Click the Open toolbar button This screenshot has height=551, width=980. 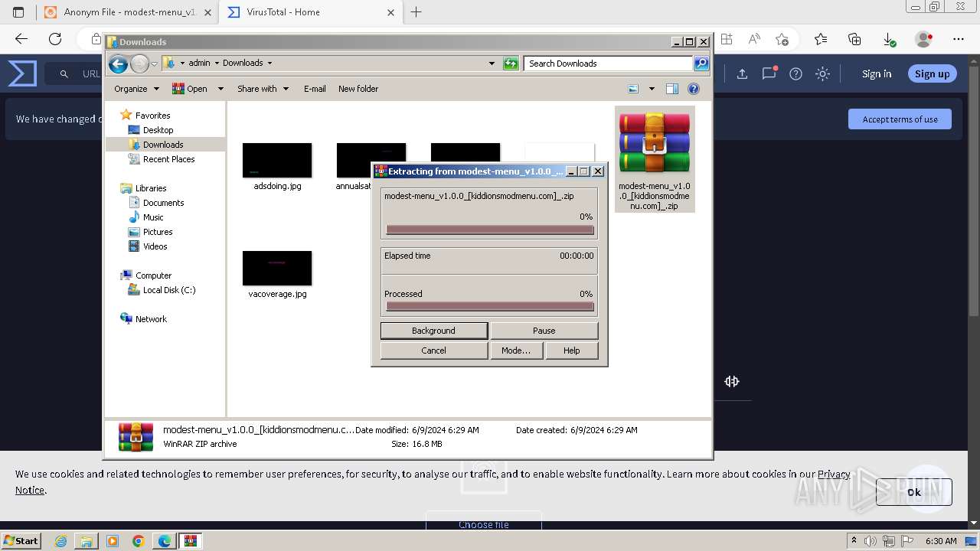click(190, 89)
